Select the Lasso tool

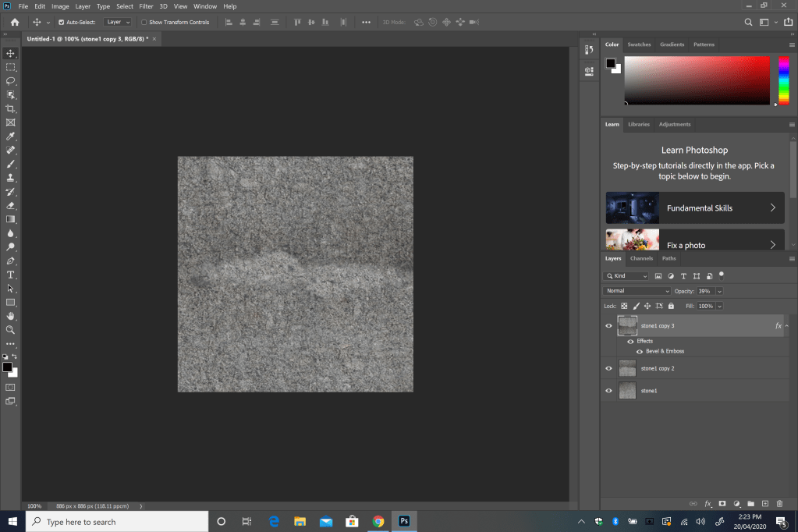click(x=11, y=81)
